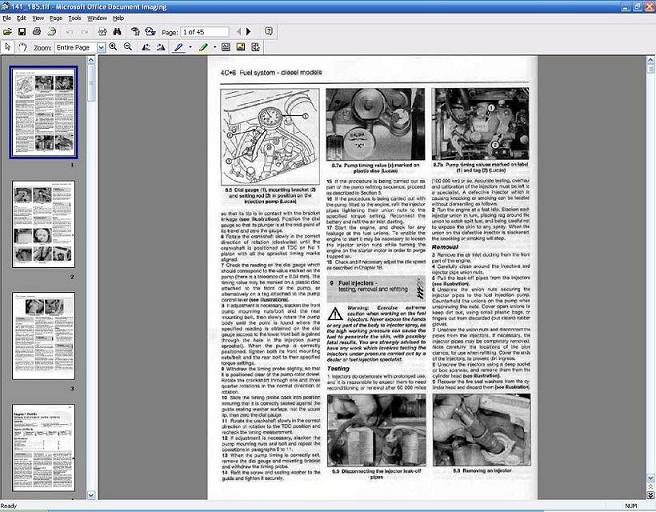Expand the pen tool options arrow
This screenshot has height=512, width=656.
(x=189, y=47)
